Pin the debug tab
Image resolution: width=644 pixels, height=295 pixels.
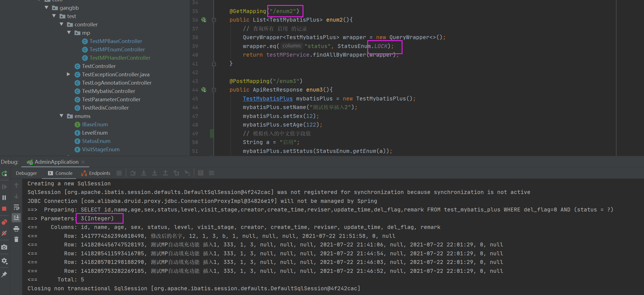coord(4,274)
